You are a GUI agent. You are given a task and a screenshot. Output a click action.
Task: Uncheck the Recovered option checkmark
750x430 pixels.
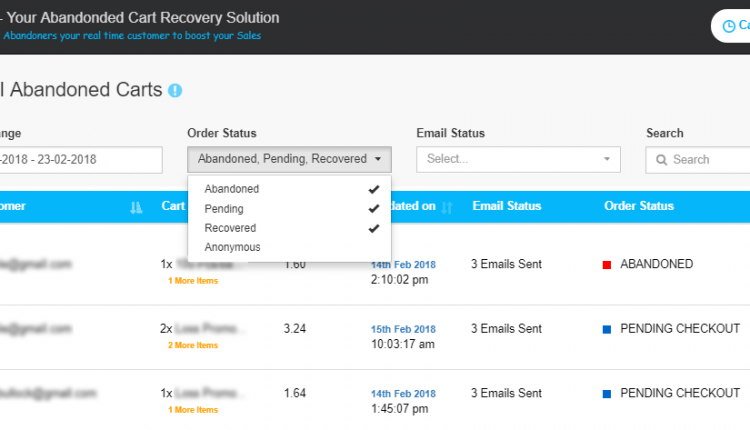click(374, 228)
